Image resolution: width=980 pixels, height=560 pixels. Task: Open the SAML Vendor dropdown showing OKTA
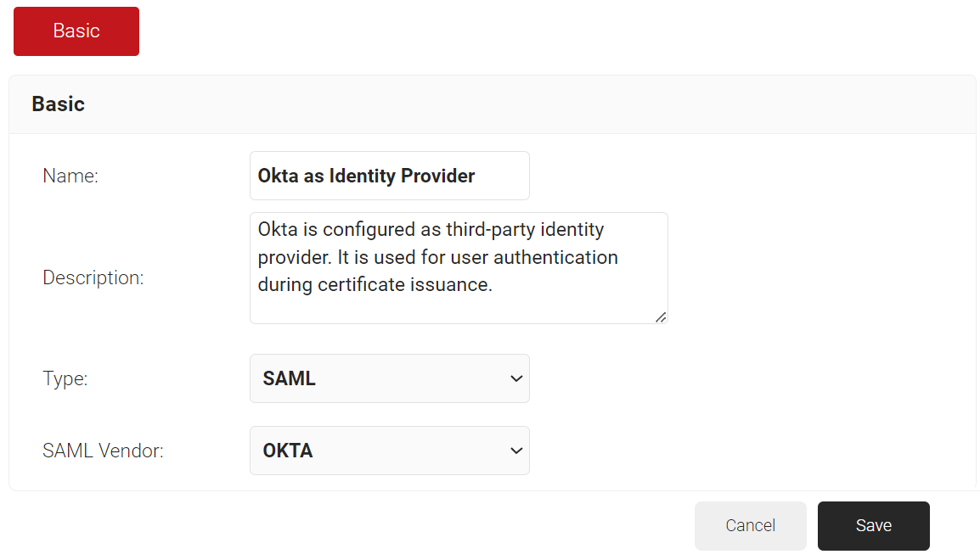pos(389,451)
